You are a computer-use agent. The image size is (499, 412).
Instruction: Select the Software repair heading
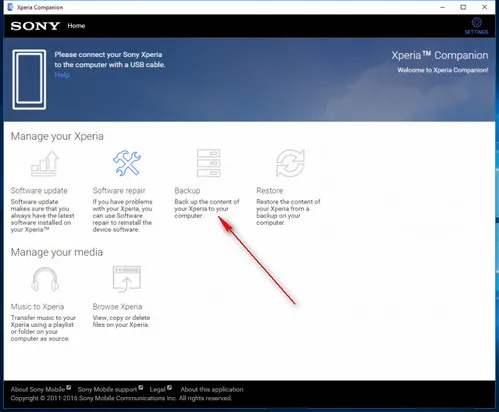pyautogui.click(x=119, y=191)
